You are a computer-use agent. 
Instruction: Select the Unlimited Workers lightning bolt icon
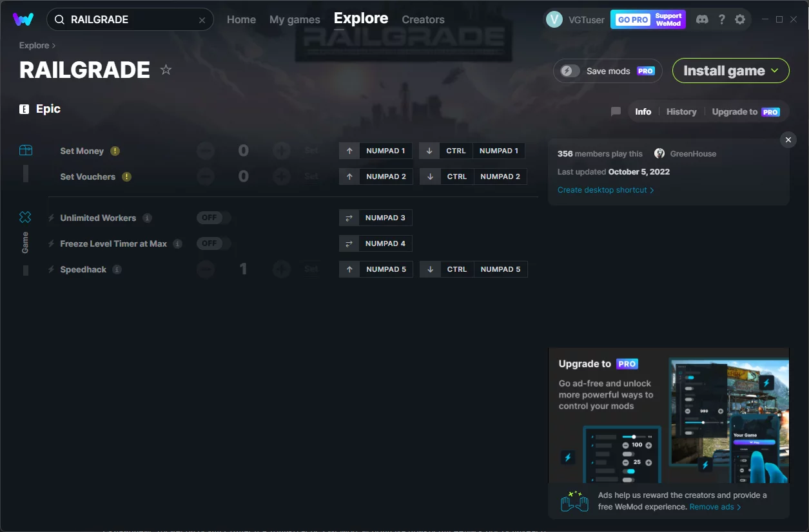coord(52,218)
